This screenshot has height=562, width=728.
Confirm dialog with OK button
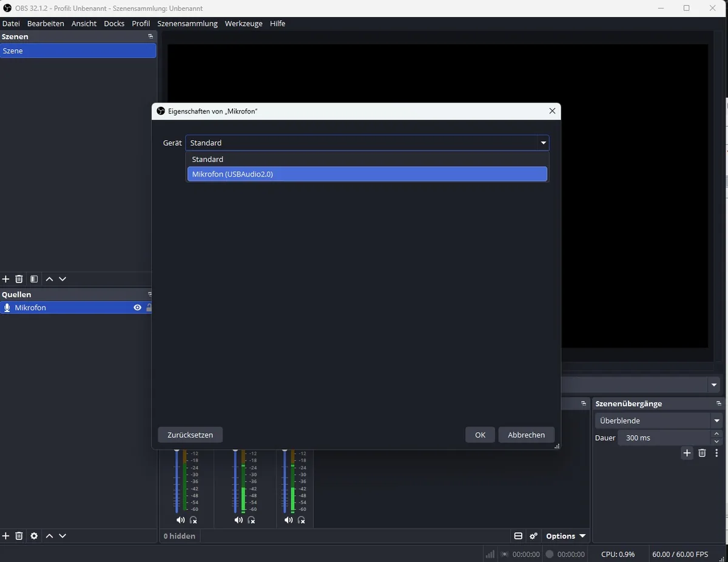pyautogui.click(x=480, y=435)
